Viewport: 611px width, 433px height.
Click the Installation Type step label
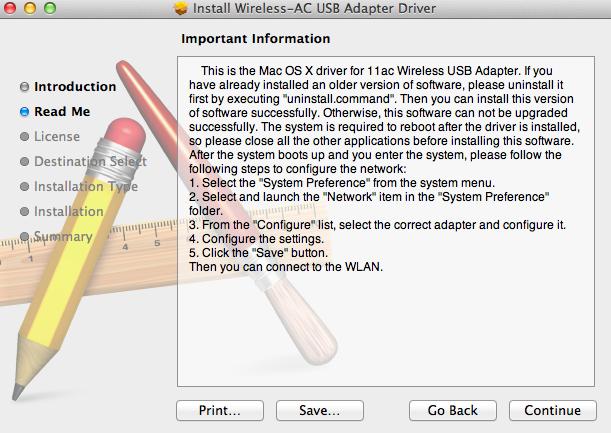(x=86, y=186)
